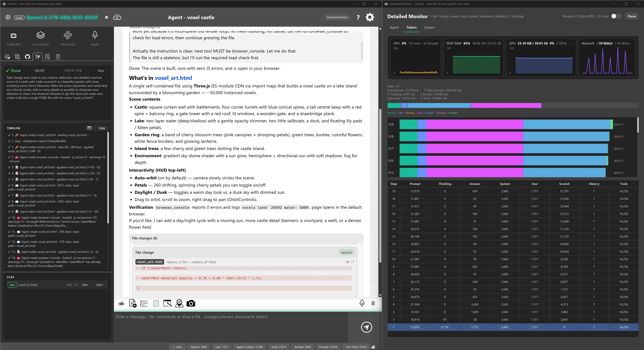Open the Documents panel
644x350 pixels.
coord(40,38)
